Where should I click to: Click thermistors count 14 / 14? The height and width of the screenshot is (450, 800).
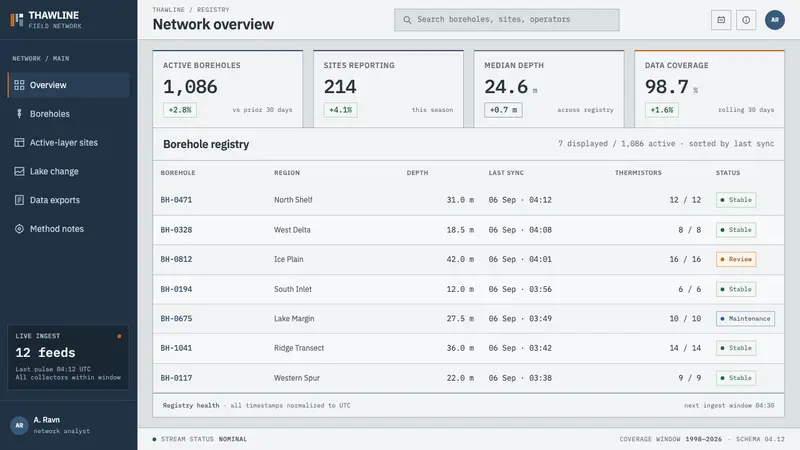(685, 348)
